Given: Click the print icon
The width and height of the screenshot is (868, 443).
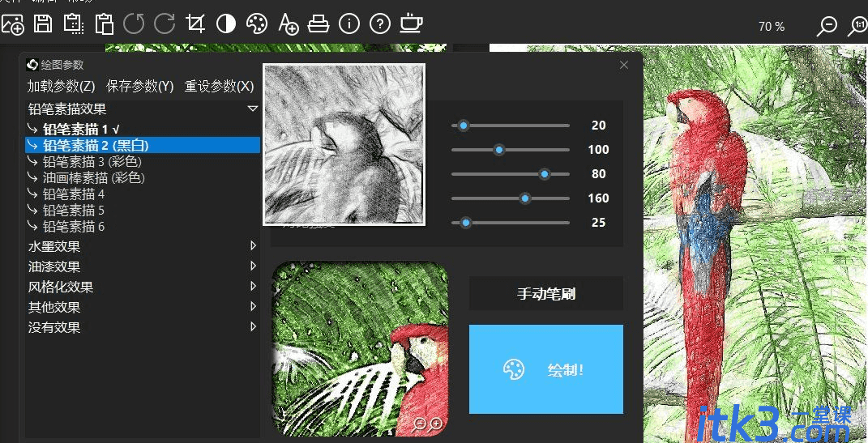Looking at the screenshot, I should (319, 23).
